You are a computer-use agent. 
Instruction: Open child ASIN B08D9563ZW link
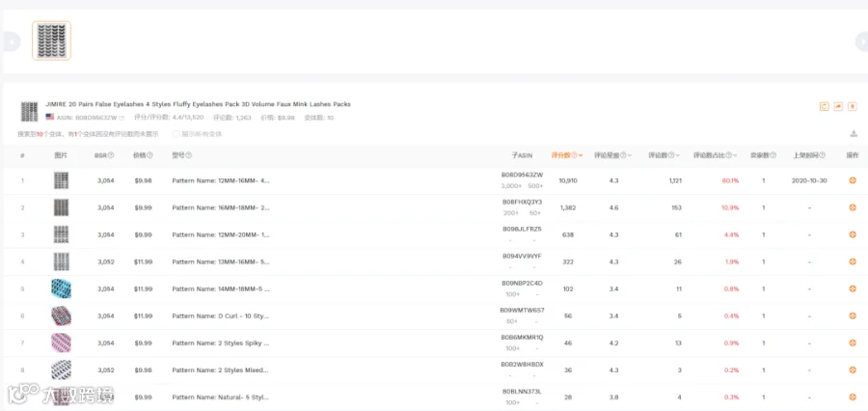click(x=522, y=175)
